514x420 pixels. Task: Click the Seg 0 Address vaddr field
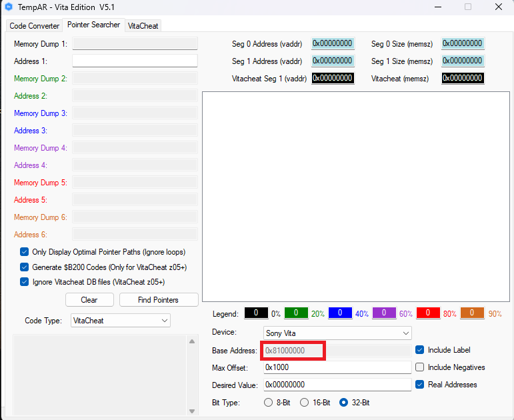point(333,43)
